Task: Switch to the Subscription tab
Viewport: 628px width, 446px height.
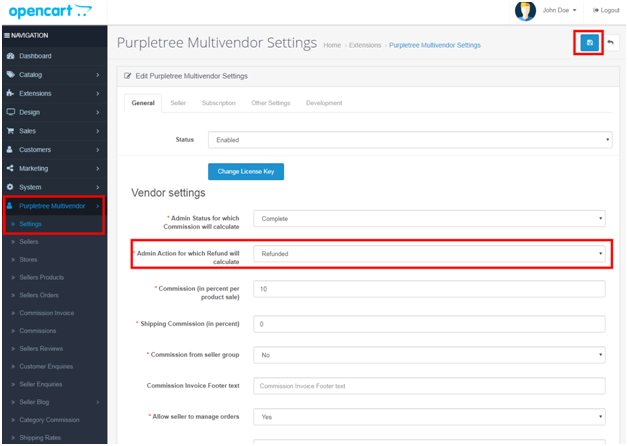Action: (219, 103)
